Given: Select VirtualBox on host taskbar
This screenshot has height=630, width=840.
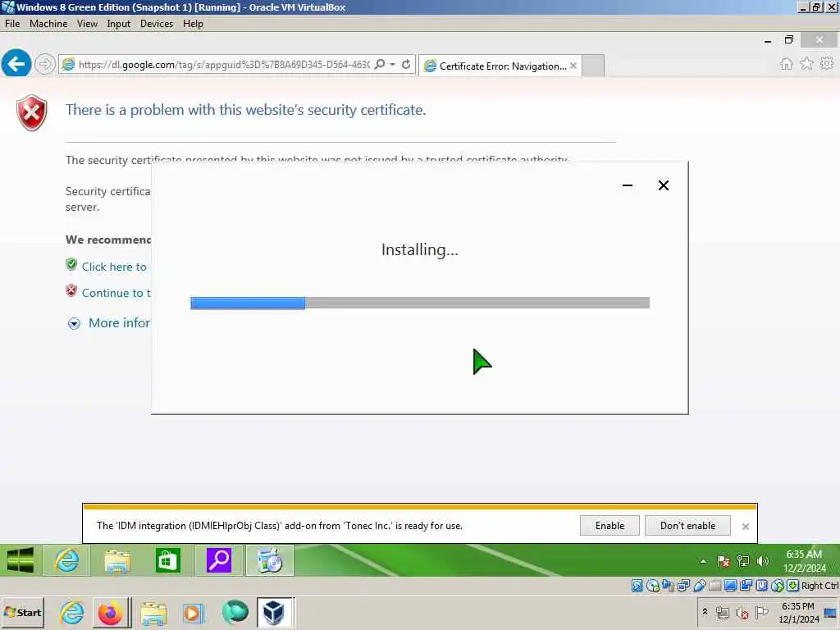Looking at the screenshot, I should (x=275, y=612).
